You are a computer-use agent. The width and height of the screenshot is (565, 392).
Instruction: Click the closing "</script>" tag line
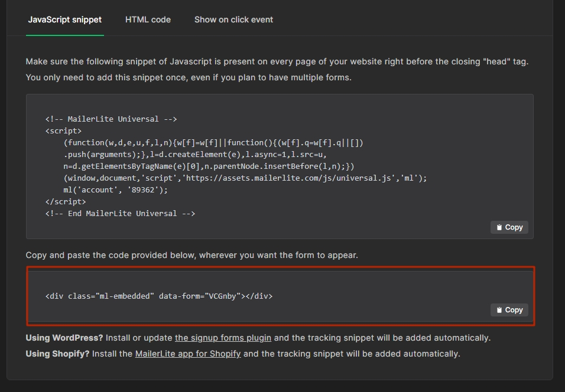[66, 202]
